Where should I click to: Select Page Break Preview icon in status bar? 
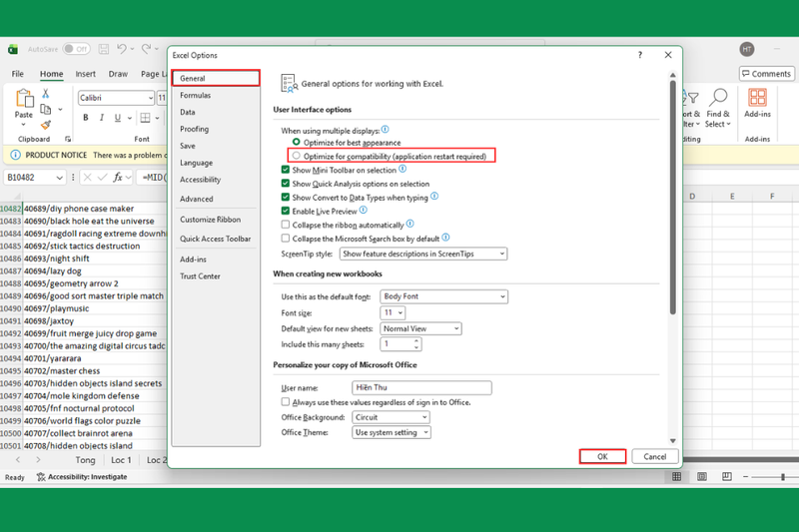point(727,476)
